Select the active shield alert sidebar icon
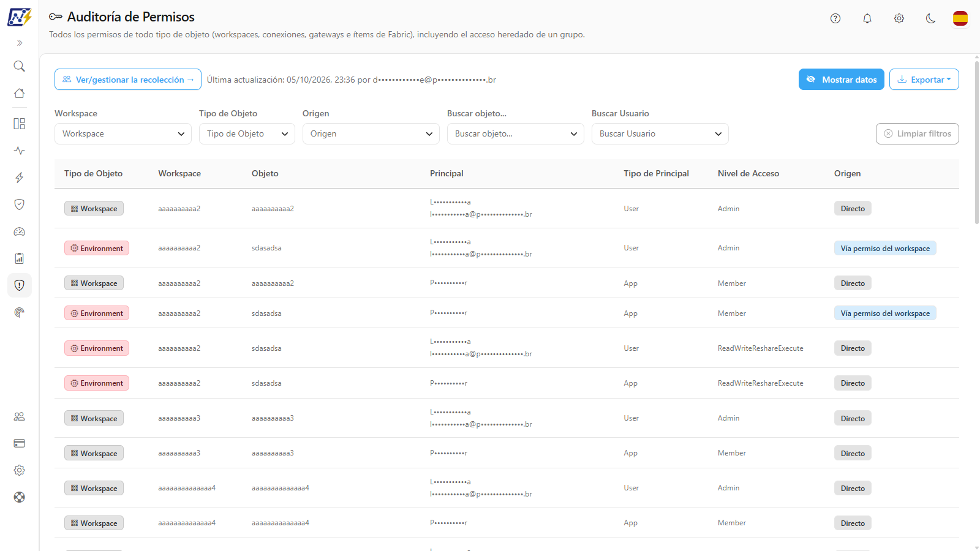980x551 pixels. [x=20, y=285]
